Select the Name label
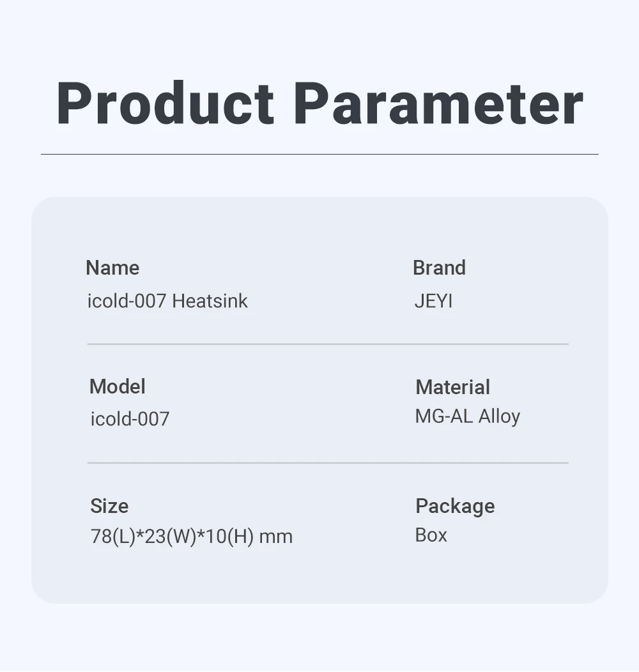The image size is (639, 672). coord(112,268)
